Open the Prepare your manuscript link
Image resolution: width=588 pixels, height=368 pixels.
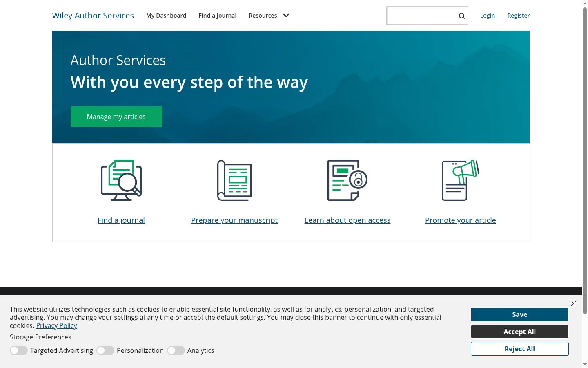pyautogui.click(x=234, y=220)
